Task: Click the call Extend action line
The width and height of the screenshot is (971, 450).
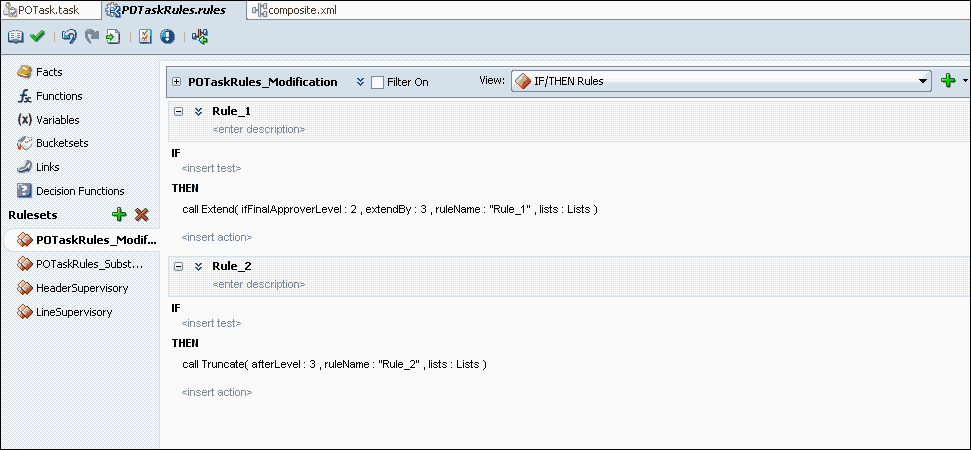Action: pos(390,209)
